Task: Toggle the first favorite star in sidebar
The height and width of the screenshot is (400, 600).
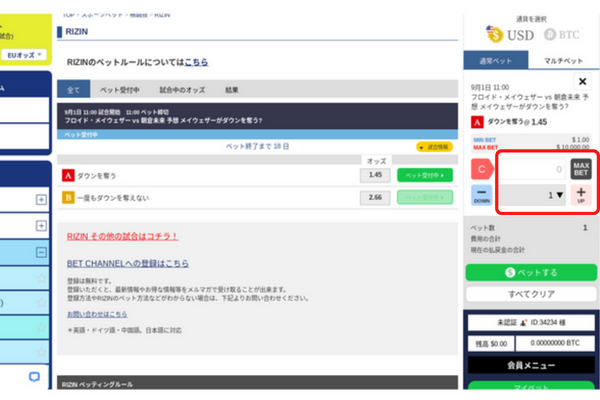Action: (41, 278)
